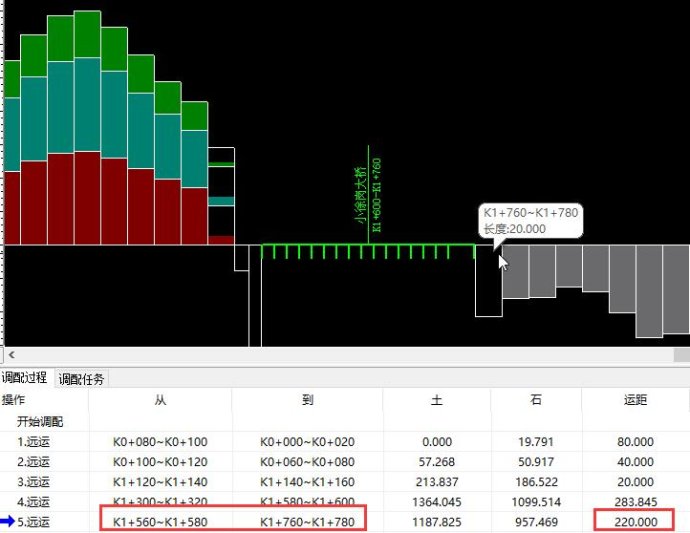
Task: Click the rightmost gray fill bar in the chart
Action: (x=676, y=290)
